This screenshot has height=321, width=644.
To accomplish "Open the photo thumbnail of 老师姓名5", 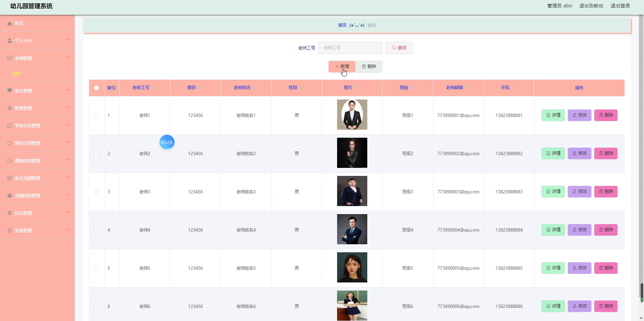I will (352, 267).
